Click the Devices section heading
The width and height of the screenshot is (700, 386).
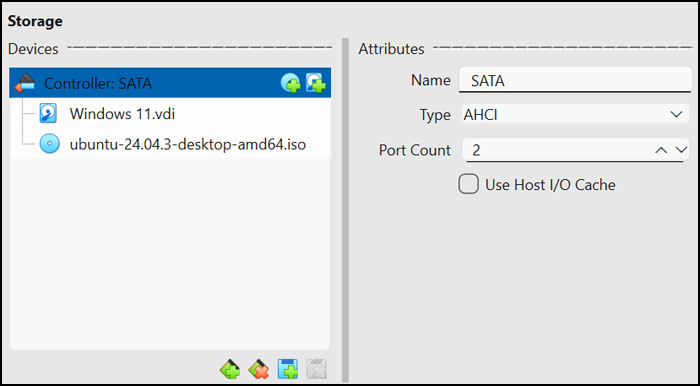point(33,49)
